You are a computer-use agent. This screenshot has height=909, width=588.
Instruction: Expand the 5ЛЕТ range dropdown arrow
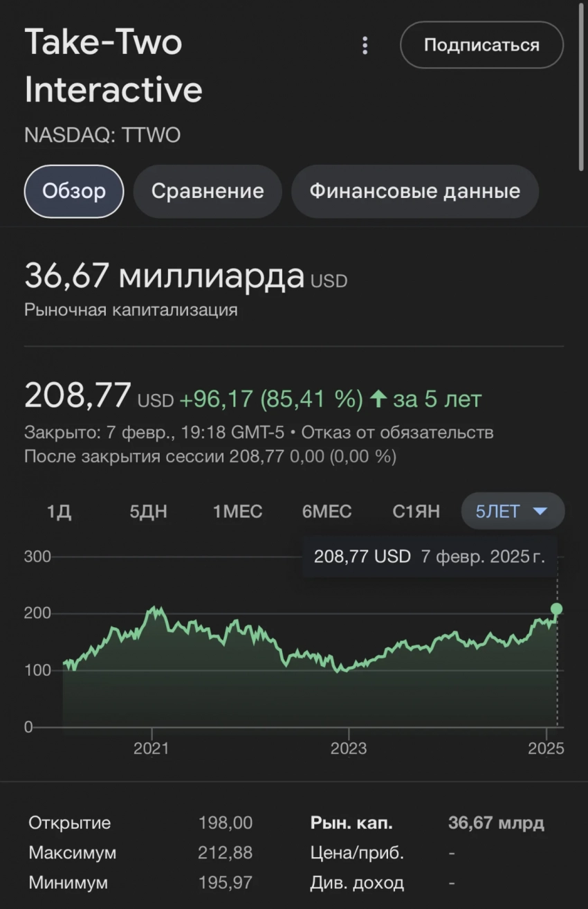pos(540,512)
